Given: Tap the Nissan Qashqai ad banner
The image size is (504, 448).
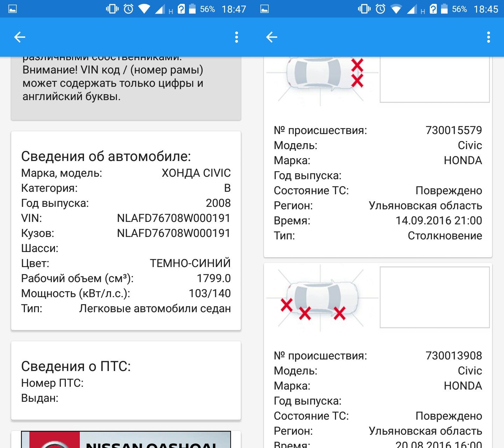Looking at the screenshot, I should tap(126, 440).
